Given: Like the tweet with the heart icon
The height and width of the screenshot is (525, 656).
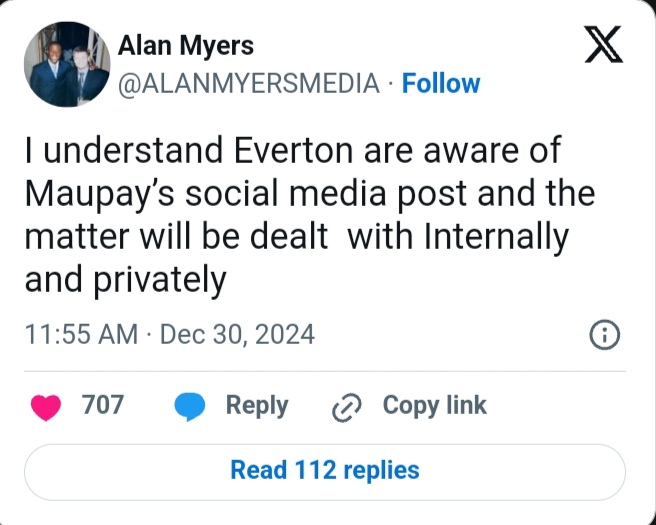Looking at the screenshot, I should (46, 406).
